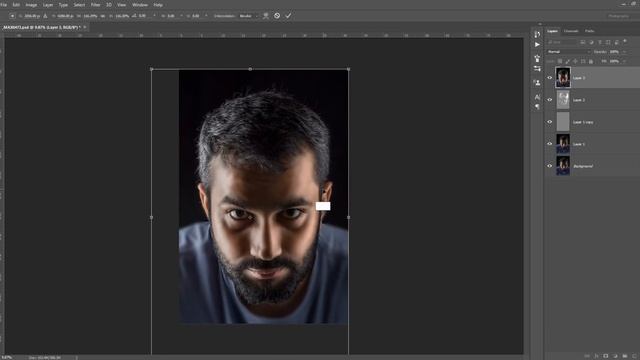Switch to the Channels tab
The image size is (640, 360).
click(571, 31)
